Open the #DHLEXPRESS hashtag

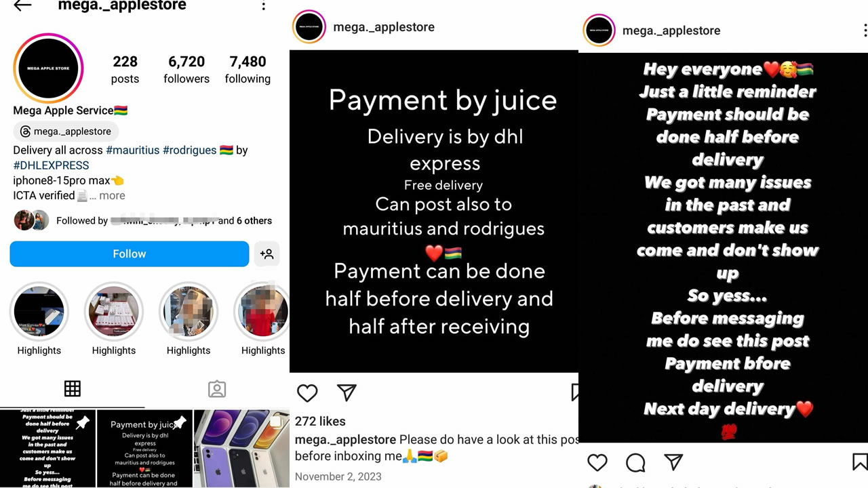click(51, 165)
